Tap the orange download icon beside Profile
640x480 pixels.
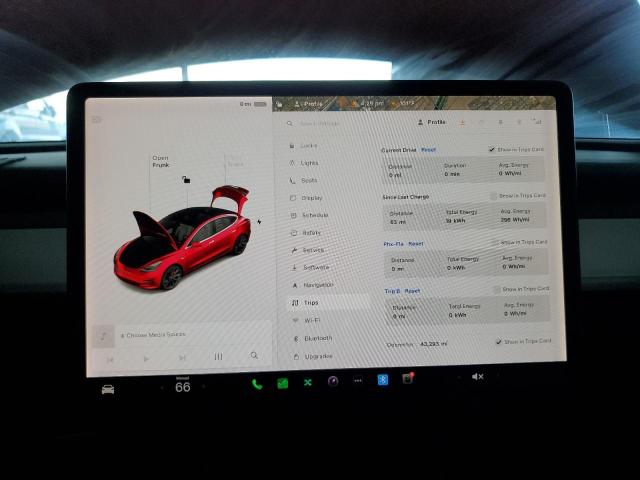click(462, 122)
